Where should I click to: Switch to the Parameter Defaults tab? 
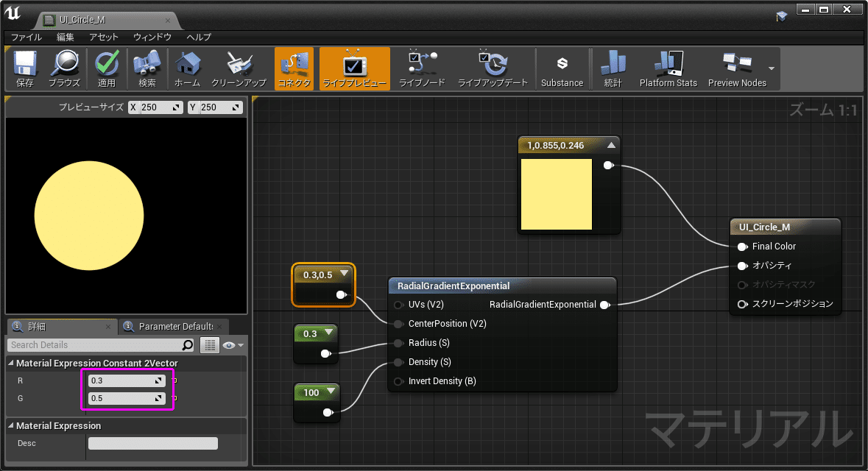point(175,327)
